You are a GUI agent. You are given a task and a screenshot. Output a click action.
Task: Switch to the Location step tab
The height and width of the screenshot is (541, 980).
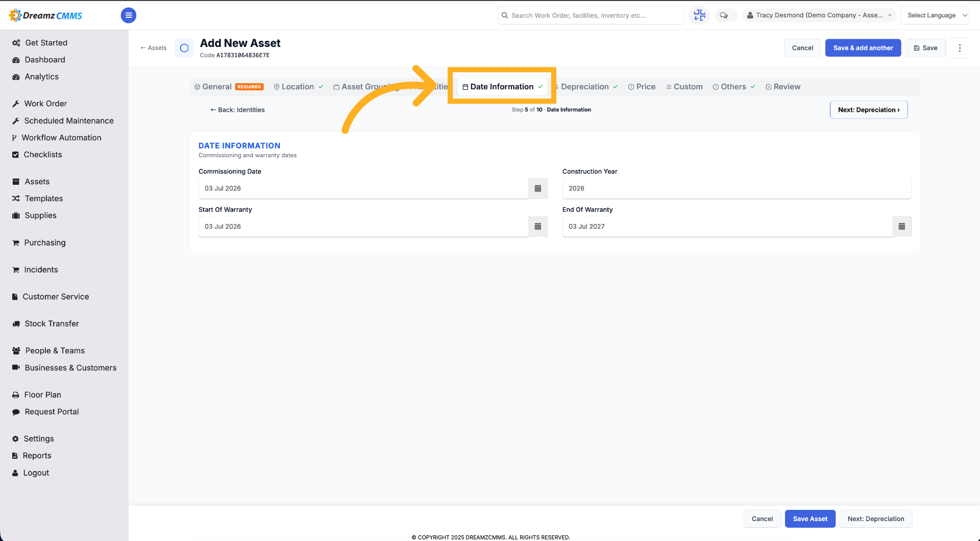coord(298,87)
